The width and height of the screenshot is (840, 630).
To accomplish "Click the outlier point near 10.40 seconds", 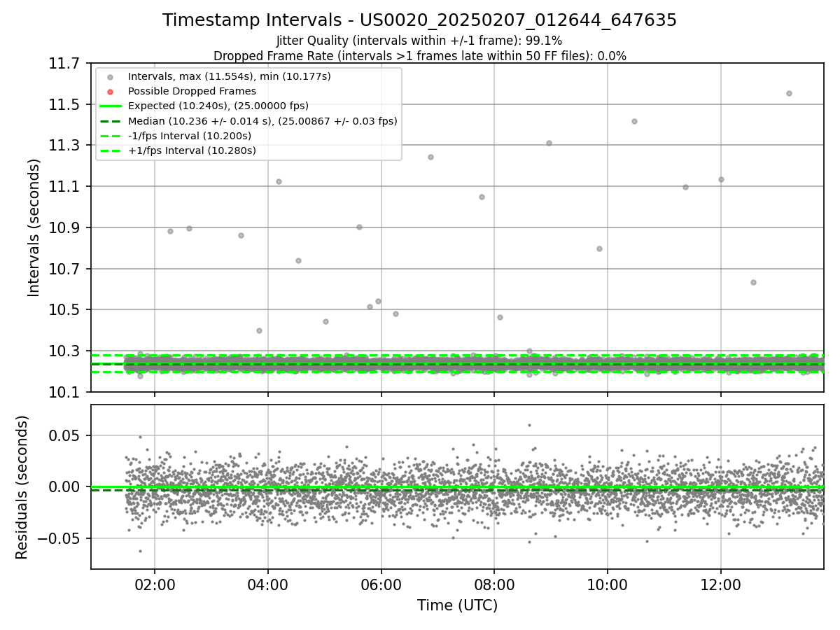I will coord(259,330).
